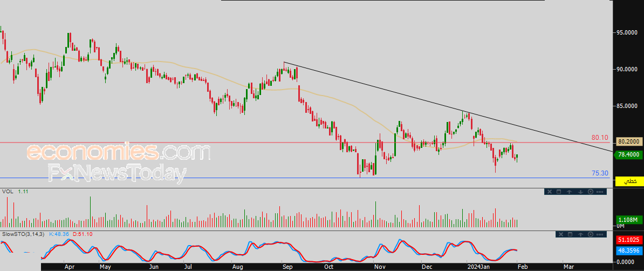Close the SlowSTO indicator panel
Screen dimensions: 644x271
click(x=561, y=234)
